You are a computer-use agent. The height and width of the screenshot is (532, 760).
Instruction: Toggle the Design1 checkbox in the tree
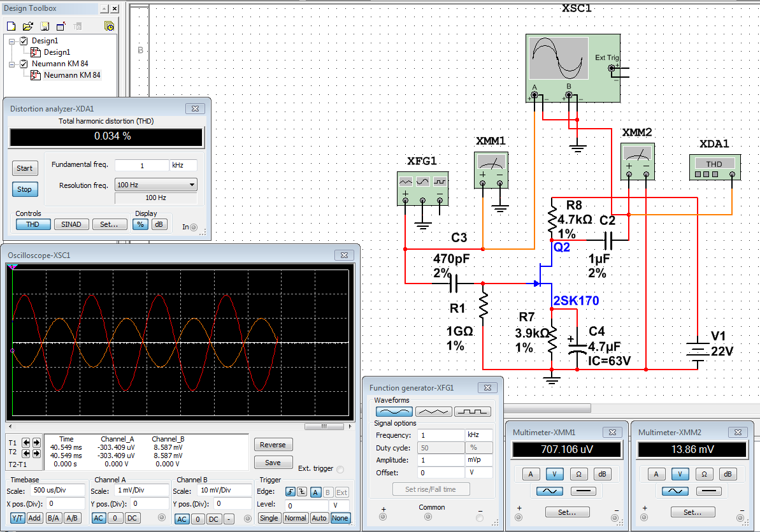pos(24,41)
